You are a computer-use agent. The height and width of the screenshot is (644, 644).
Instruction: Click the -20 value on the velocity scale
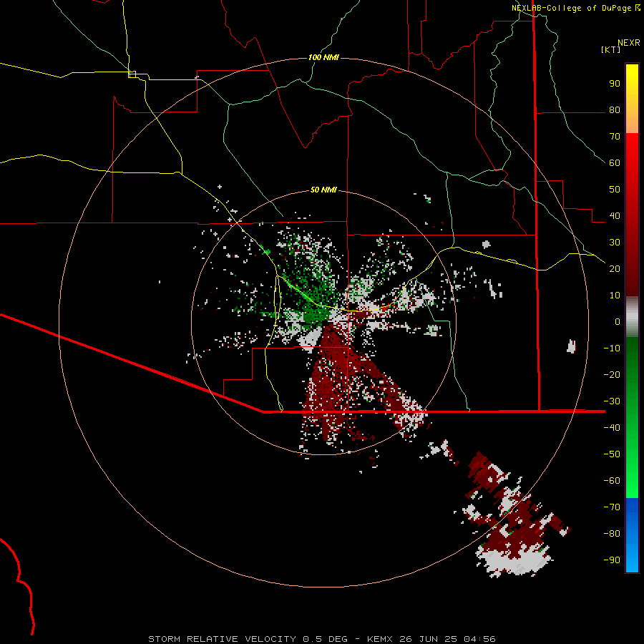pyautogui.click(x=612, y=375)
